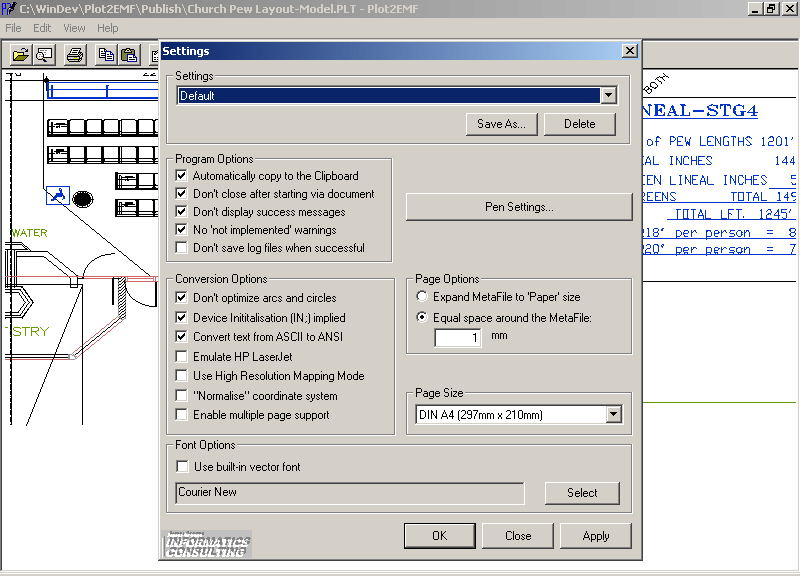Open the Settings profile dropdown arrow
The height and width of the screenshot is (576, 800).
pos(608,95)
